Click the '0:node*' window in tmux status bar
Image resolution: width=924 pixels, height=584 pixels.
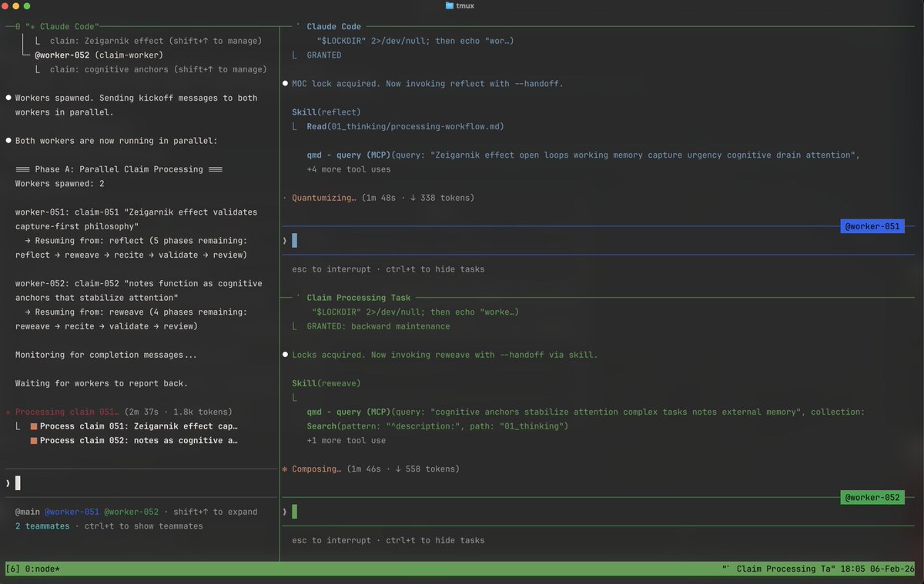[43, 569]
